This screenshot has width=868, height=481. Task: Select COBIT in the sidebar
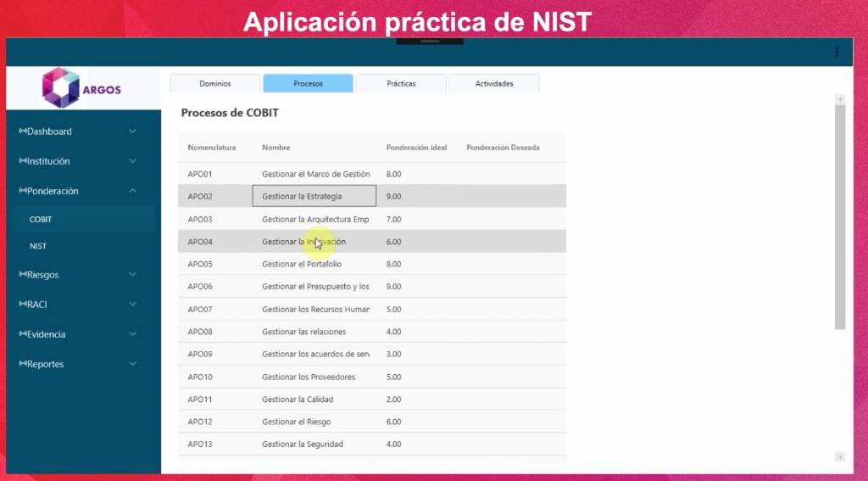point(41,219)
